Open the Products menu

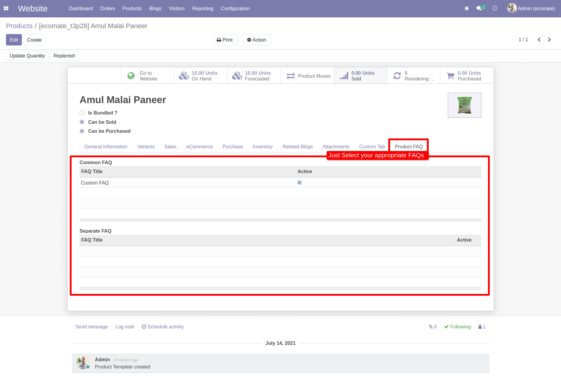(132, 8)
